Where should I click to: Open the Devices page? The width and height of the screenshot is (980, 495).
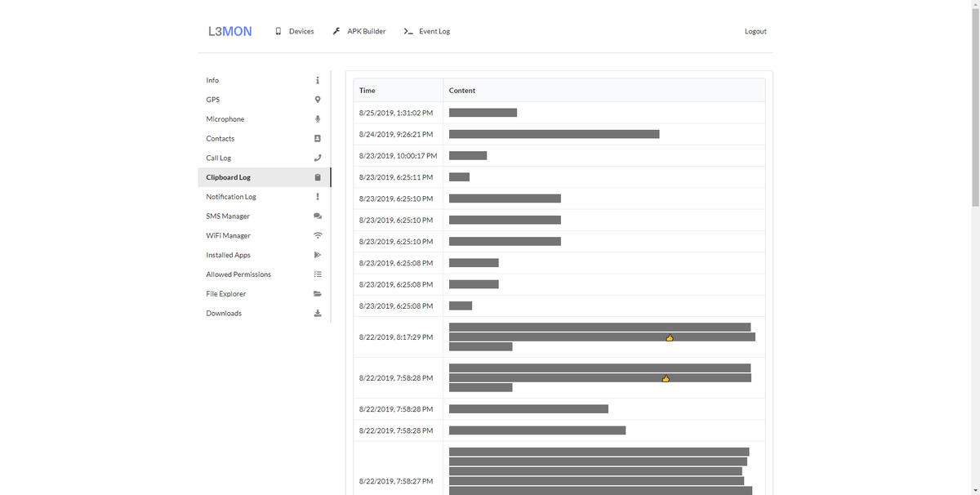tap(295, 31)
